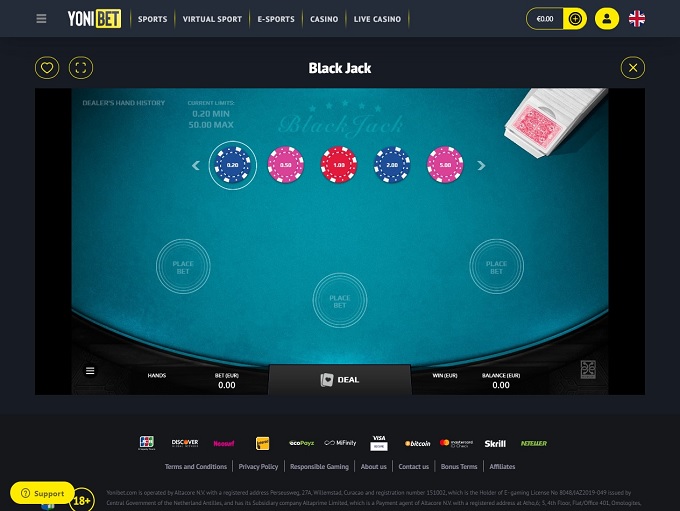This screenshot has height=511, width=680.
Task: Close the Black Jack game window
Action: point(633,68)
